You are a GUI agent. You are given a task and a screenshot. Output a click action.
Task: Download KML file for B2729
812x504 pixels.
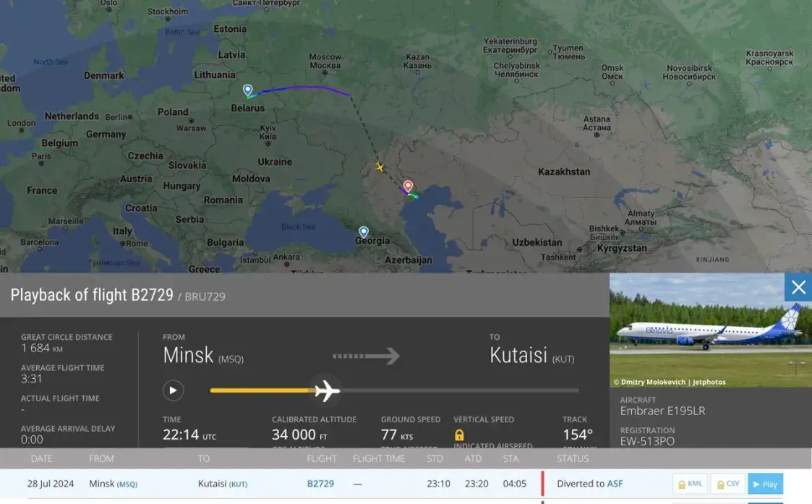(691, 484)
